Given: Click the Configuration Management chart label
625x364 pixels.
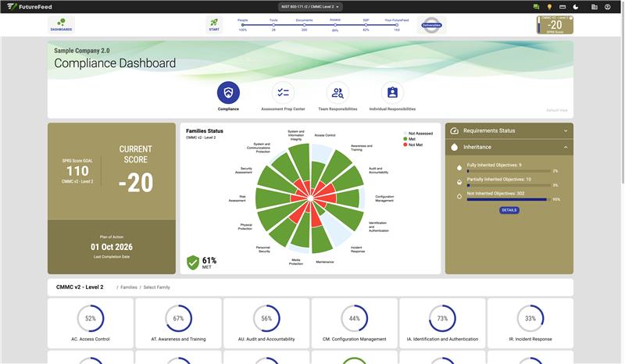Looking at the screenshot, I should point(384,198).
